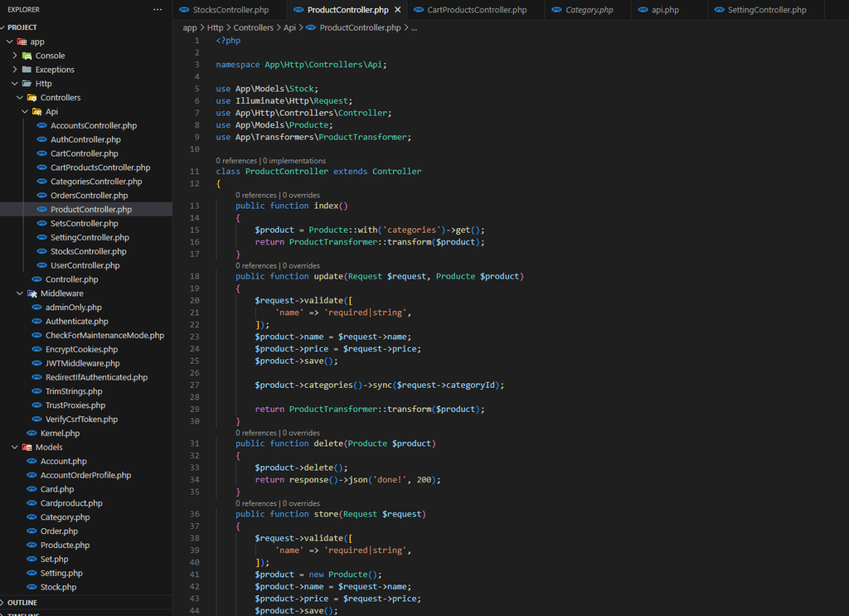The height and width of the screenshot is (616, 849).
Task: Click the Middleware folder icon
Action: (x=32, y=293)
